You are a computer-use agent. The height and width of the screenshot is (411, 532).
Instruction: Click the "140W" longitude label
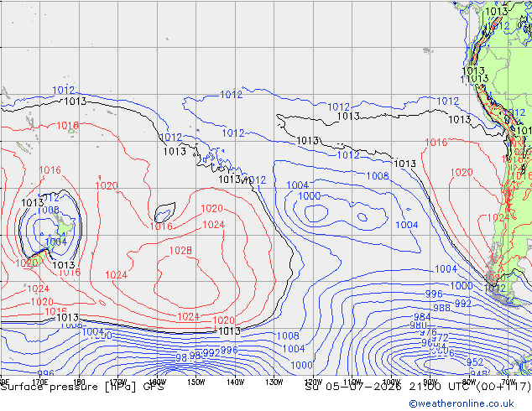click(235, 382)
